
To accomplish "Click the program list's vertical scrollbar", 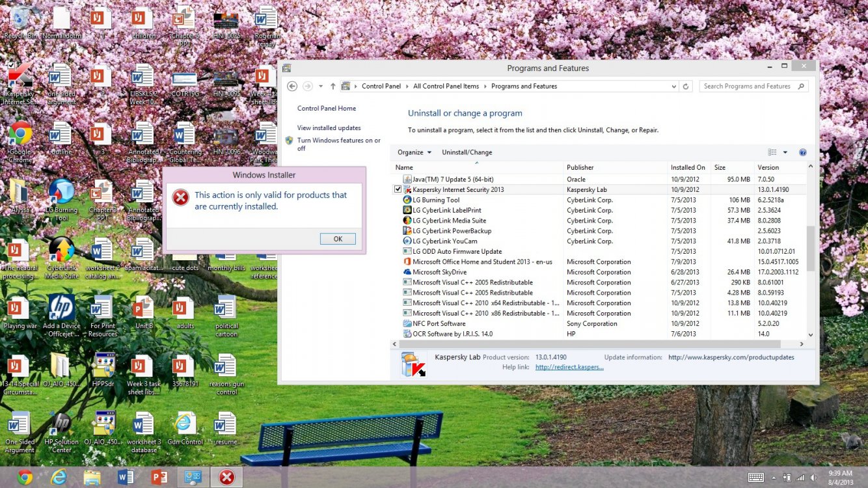I will click(810, 247).
